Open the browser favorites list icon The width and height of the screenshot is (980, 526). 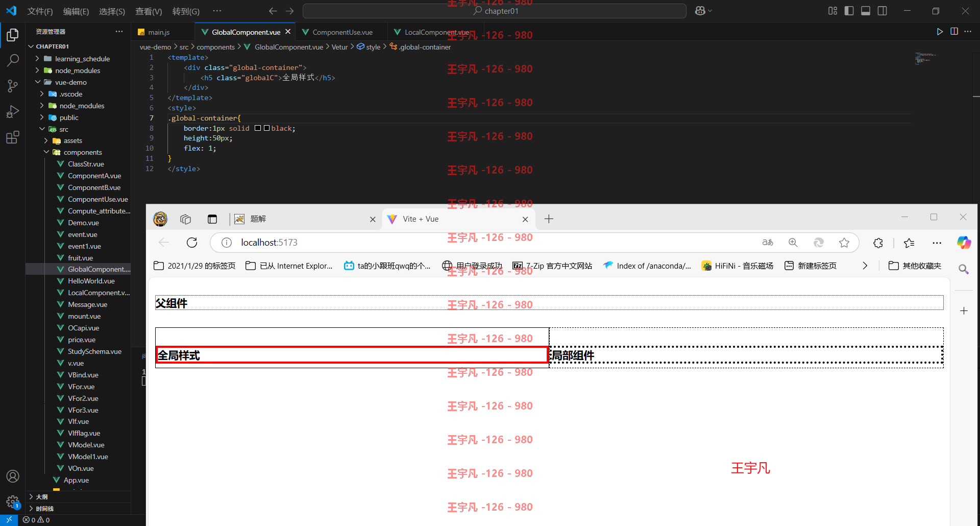pos(909,243)
